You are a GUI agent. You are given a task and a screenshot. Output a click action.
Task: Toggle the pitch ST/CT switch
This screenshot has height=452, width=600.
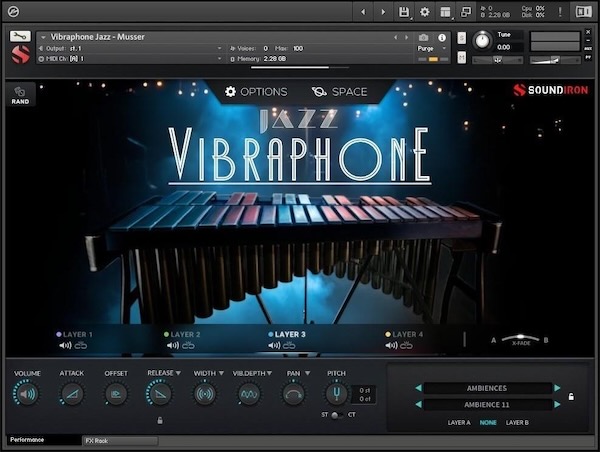336,415
